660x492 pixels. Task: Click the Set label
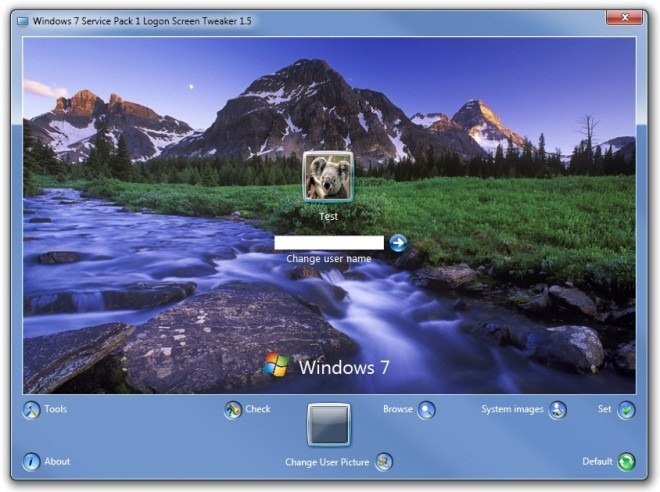click(x=604, y=409)
